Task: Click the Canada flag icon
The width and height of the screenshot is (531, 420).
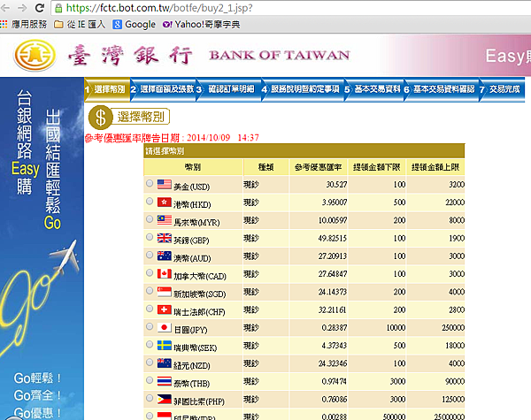Action: click(x=165, y=274)
